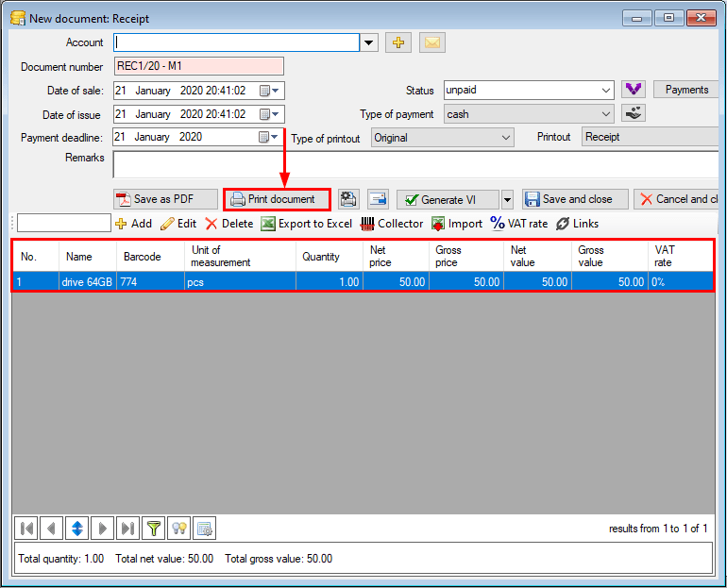Open the Type of payment dropdown

529,114
